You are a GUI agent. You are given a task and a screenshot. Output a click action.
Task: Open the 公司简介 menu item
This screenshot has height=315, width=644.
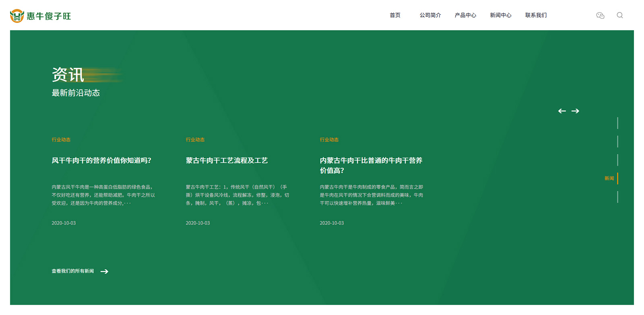[x=430, y=15]
